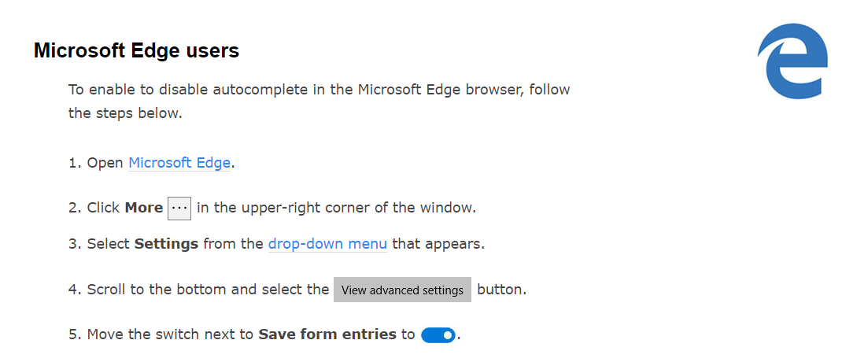Click 'Move the switch next to' text
This screenshot has height=362, width=868.
170,334
